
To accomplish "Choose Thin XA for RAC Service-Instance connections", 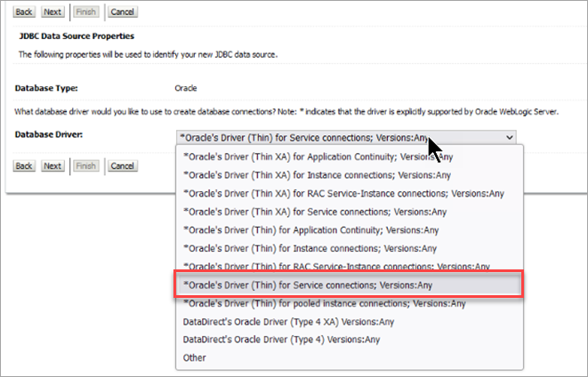I will pyautogui.click(x=350, y=193).
